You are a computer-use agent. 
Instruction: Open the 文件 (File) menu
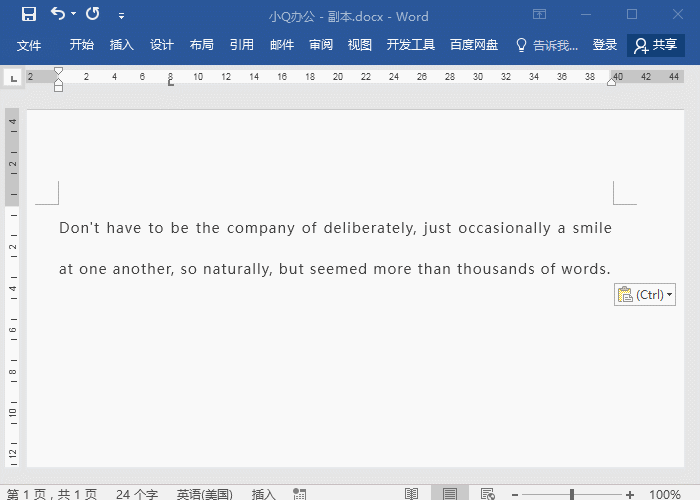tap(29, 45)
